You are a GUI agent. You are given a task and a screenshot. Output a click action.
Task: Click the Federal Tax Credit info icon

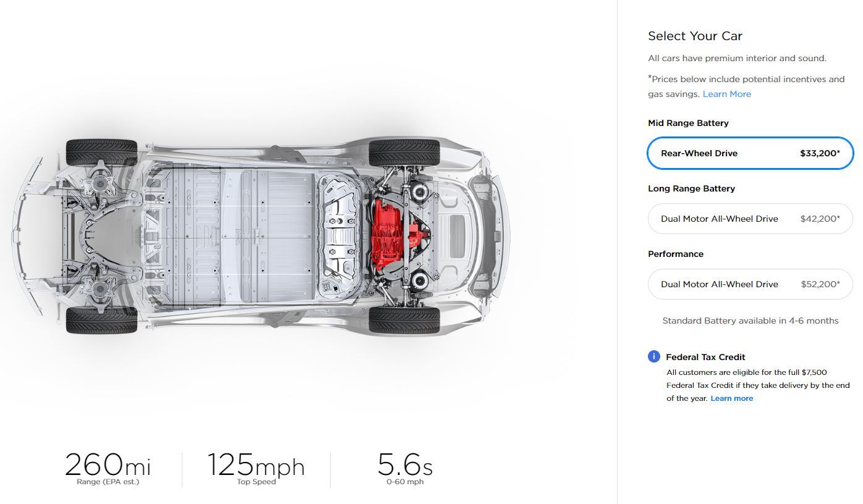pos(654,356)
